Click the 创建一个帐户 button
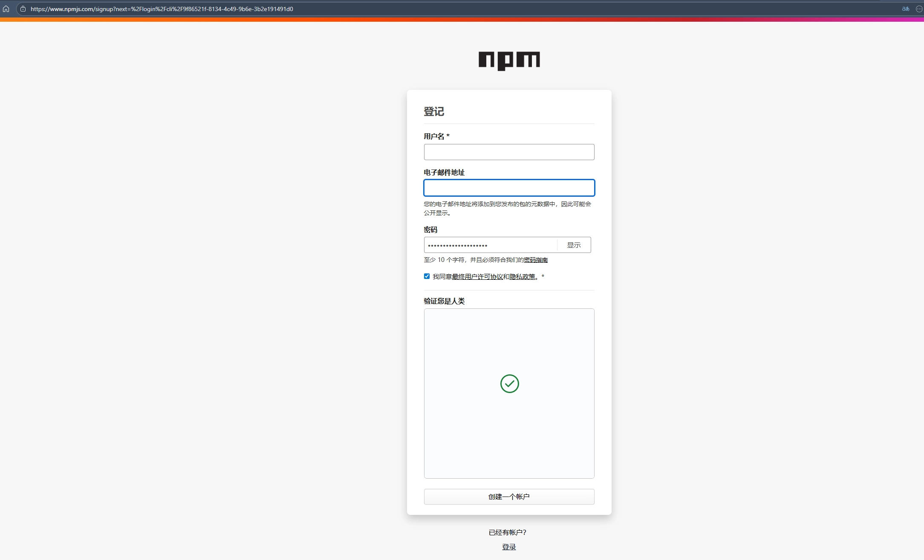Screen dimensions: 924x560 click(509, 497)
